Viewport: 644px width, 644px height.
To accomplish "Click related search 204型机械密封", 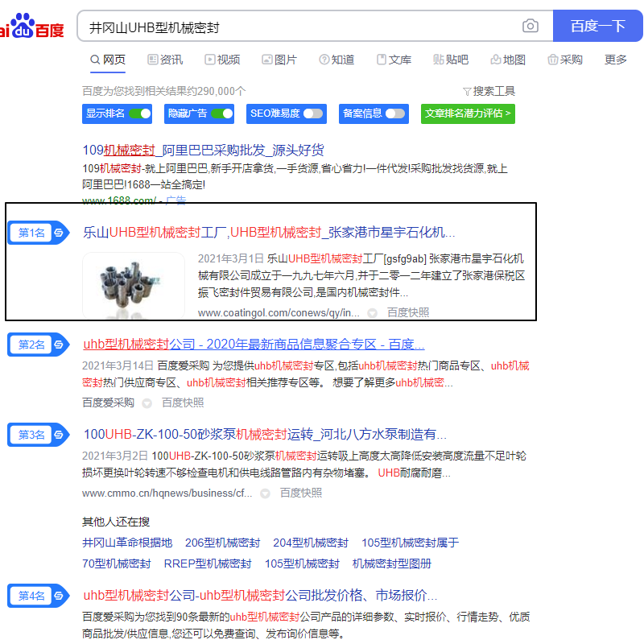I will 311,543.
